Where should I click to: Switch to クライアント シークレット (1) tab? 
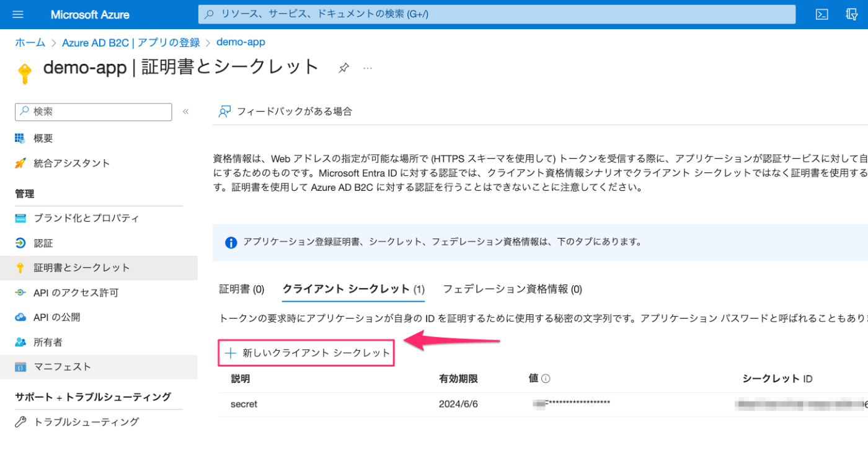click(x=353, y=289)
